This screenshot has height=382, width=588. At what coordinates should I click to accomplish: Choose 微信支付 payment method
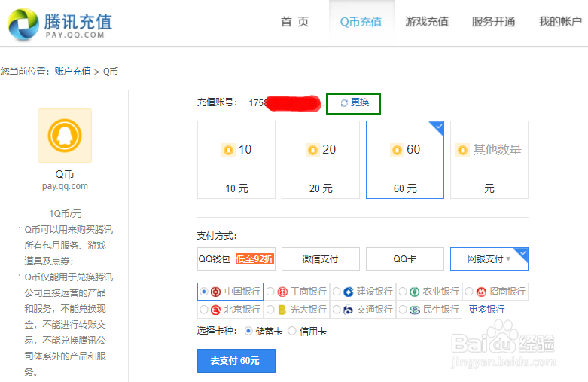click(321, 259)
